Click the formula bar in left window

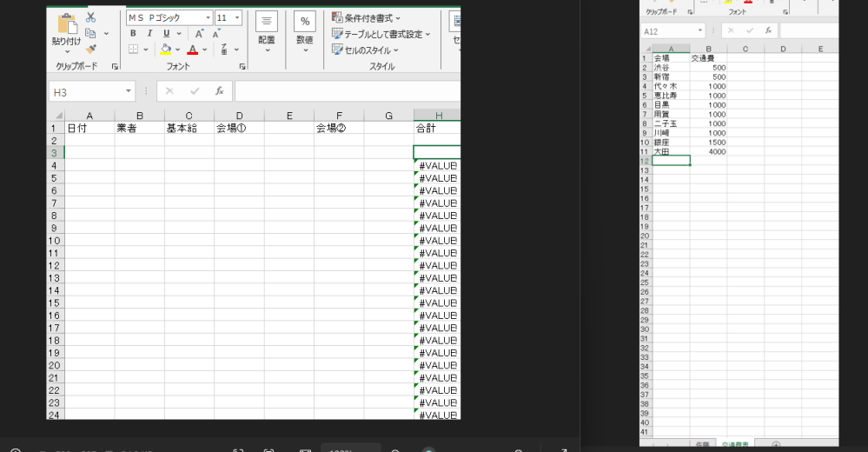(347, 91)
